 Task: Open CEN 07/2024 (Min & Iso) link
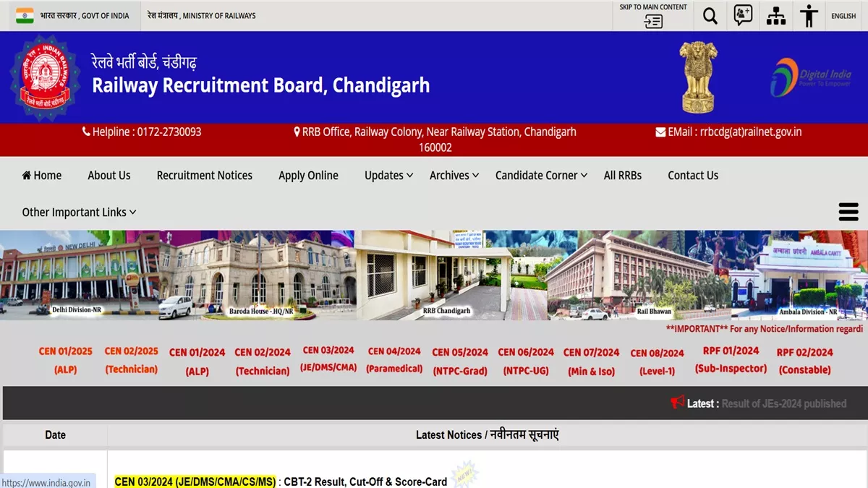coord(592,361)
